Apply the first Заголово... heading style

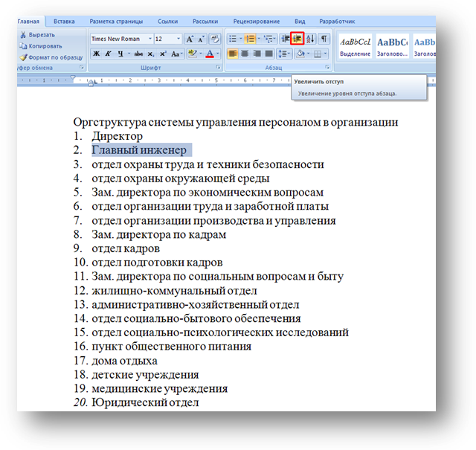(x=392, y=46)
